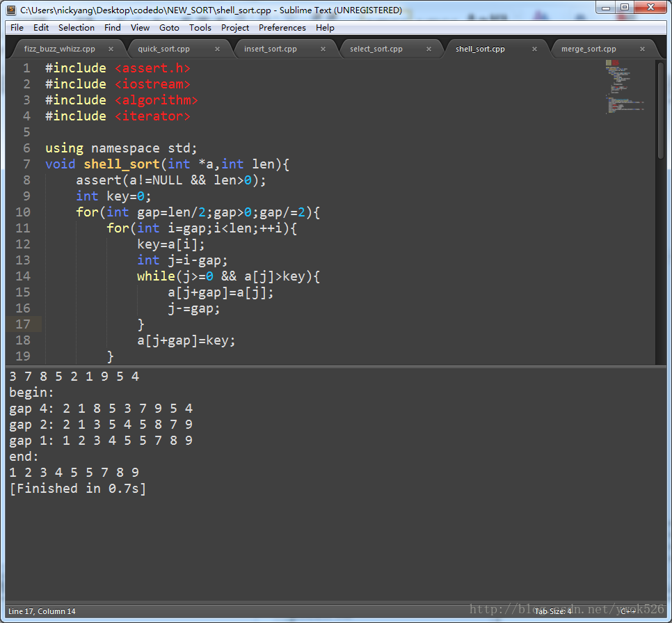Click the <assert.h> include text
The height and width of the screenshot is (623, 672).
tap(152, 68)
